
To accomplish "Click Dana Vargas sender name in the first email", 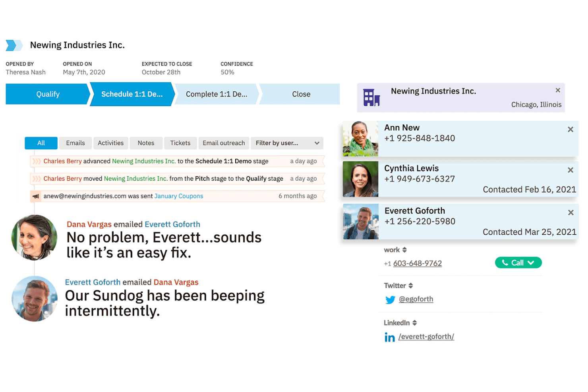I will tap(89, 224).
